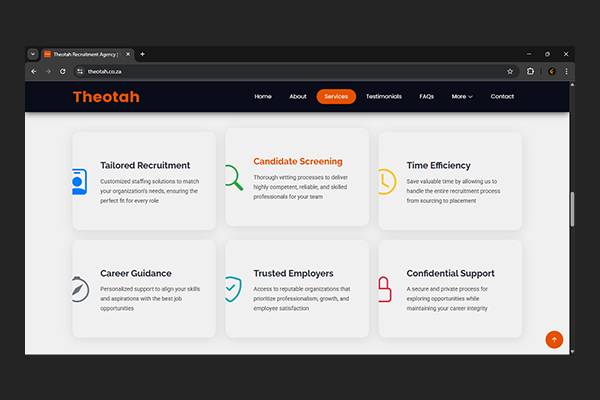Open the FAQs nav item
Viewport: 600px width, 400px height.
click(x=426, y=96)
